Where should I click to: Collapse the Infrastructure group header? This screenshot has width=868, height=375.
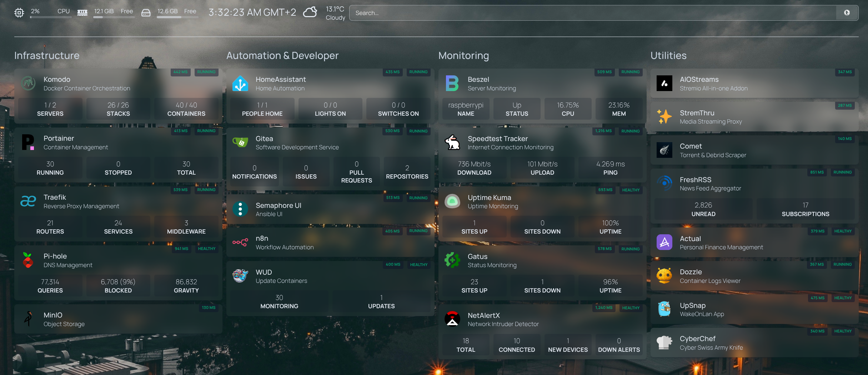point(47,56)
